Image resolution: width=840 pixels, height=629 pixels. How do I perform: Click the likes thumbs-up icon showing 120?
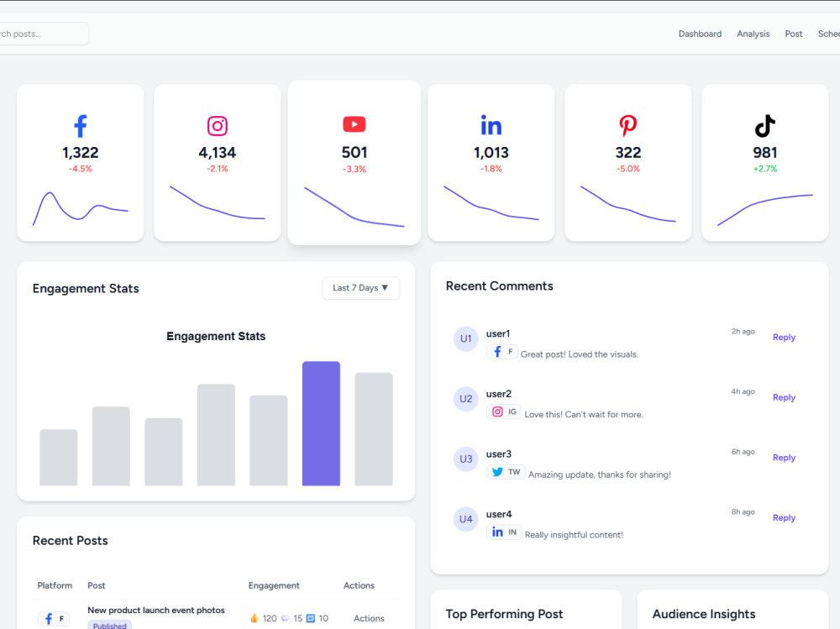click(254, 618)
